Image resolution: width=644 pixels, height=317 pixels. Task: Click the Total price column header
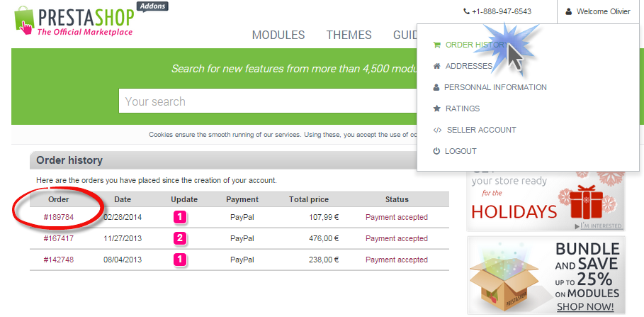click(309, 199)
